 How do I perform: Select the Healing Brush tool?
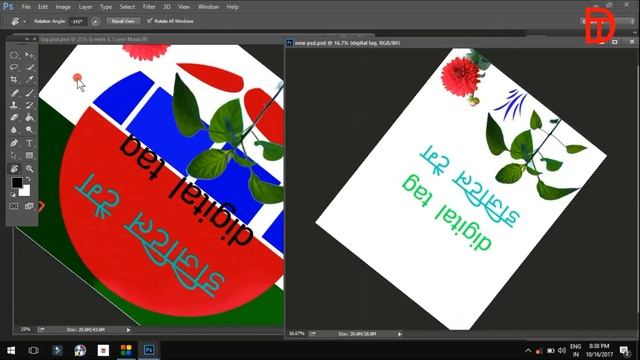coord(14,93)
